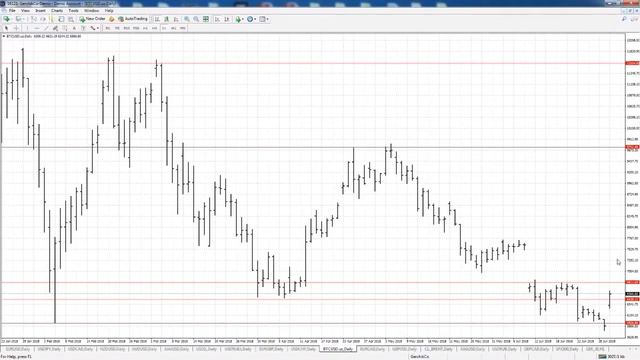Select the Text tool
Viewport: 640px width, 360px height.
tap(74, 28)
